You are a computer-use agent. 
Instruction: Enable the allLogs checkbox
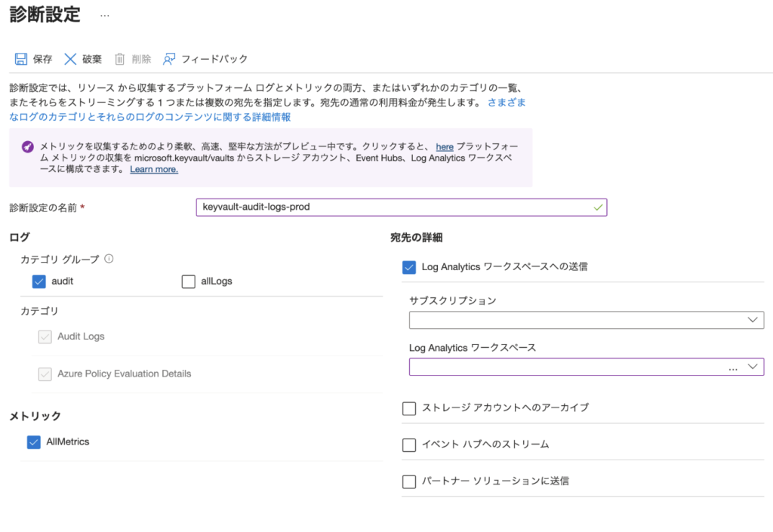189,281
